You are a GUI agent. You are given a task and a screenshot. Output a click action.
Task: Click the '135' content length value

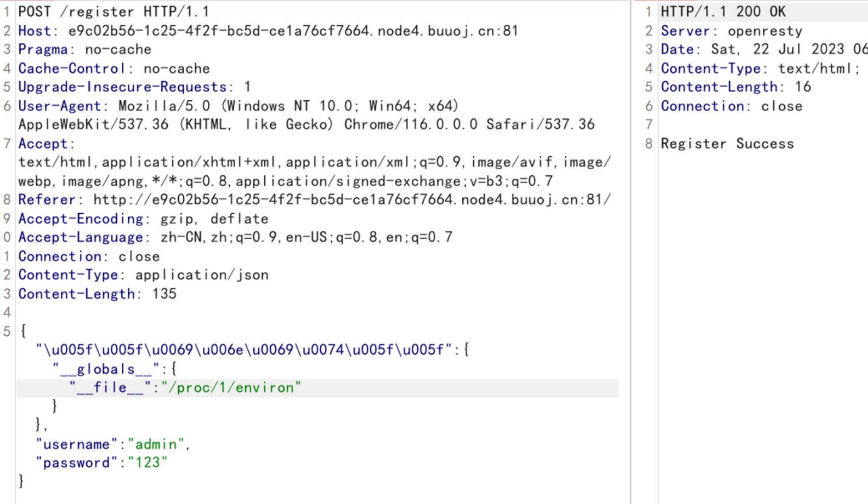click(164, 294)
